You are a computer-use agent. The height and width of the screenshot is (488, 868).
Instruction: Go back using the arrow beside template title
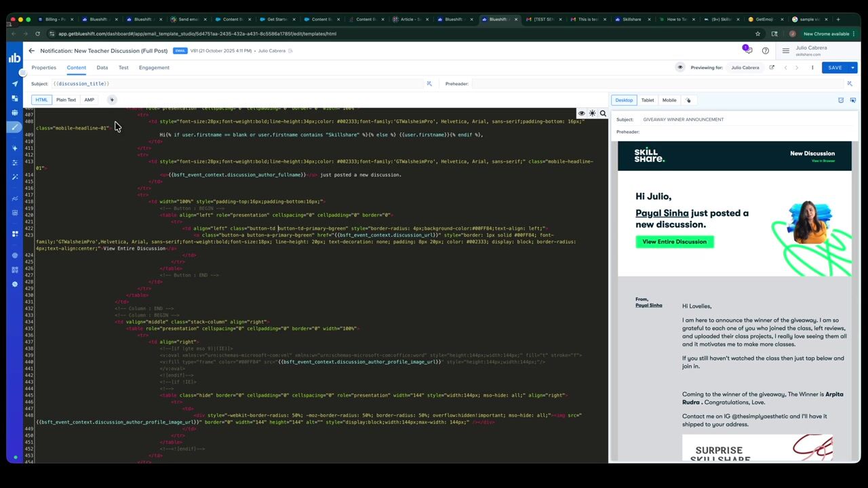tap(31, 51)
